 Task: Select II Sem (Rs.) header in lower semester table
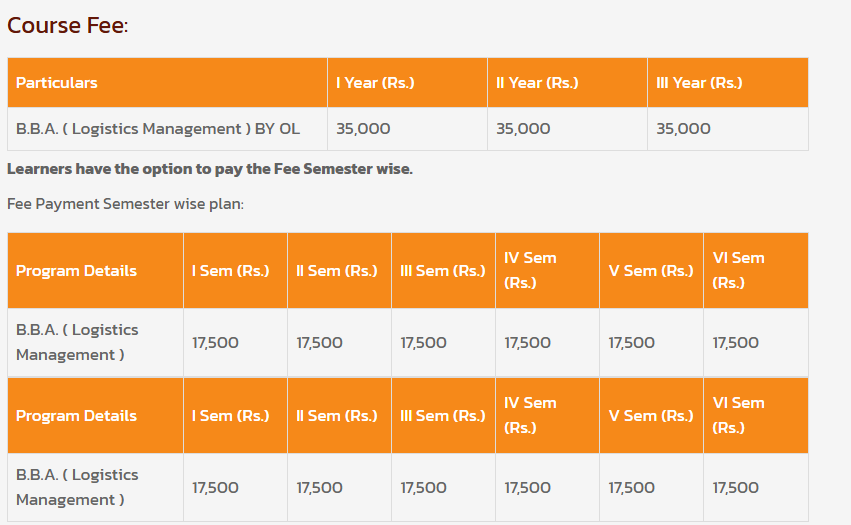(x=337, y=416)
